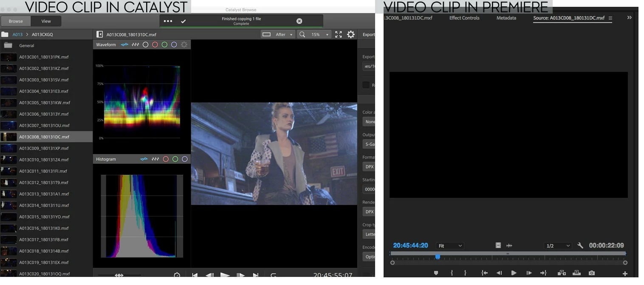Open the three-dots activity menu
The width and height of the screenshot is (644, 285).
coord(168,21)
